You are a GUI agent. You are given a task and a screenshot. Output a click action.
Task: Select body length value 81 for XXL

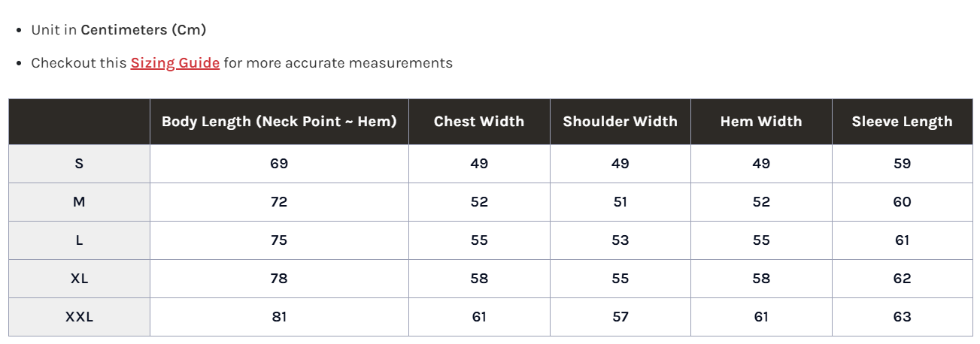pos(279,317)
